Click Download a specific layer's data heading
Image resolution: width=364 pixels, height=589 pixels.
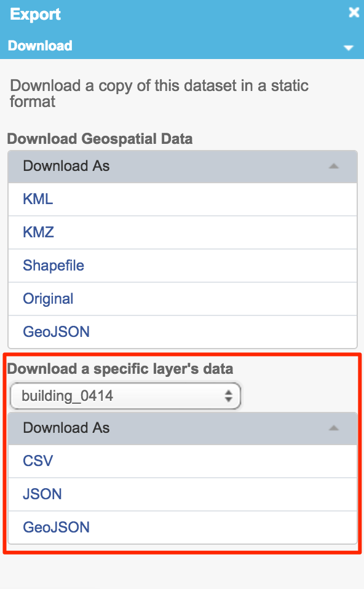(x=121, y=369)
